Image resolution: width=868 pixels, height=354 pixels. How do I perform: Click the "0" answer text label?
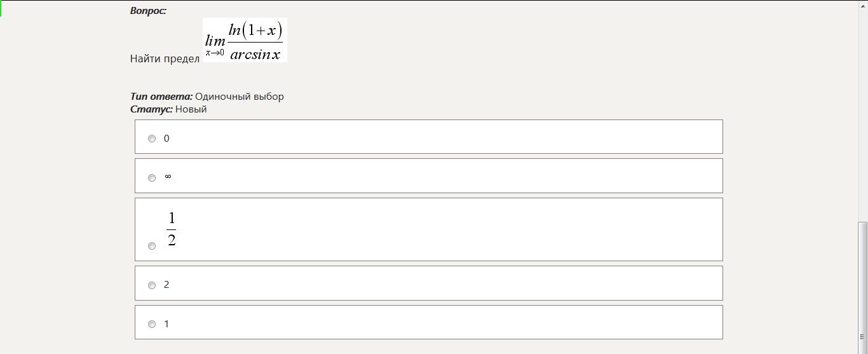point(166,139)
